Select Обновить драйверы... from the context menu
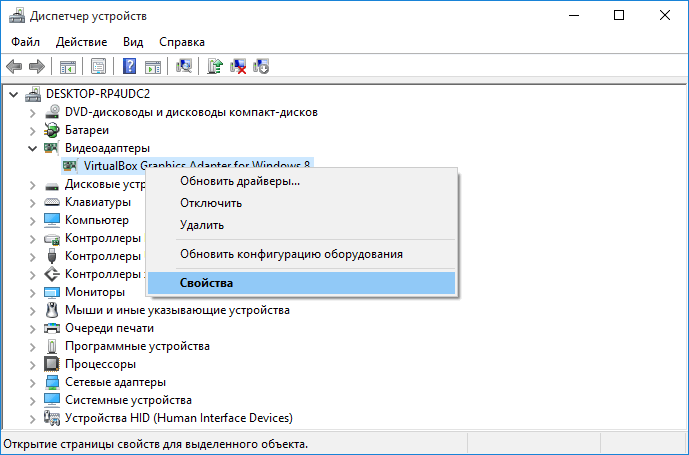The image size is (689, 455). (x=239, y=181)
